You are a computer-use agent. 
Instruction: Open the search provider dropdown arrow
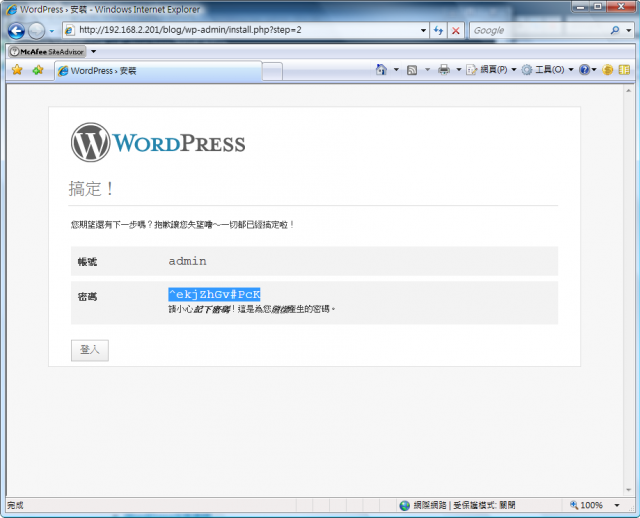pos(629,30)
